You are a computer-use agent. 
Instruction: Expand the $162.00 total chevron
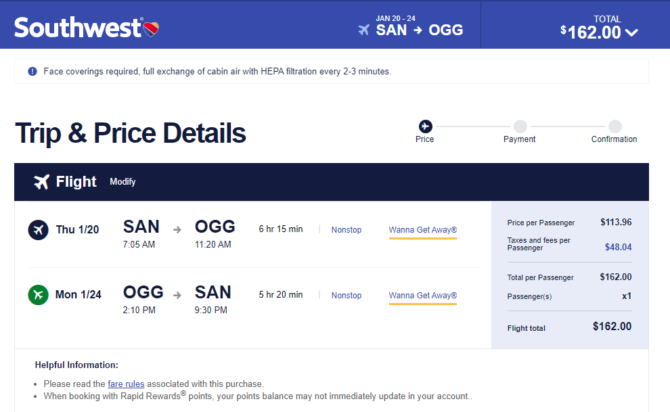tap(632, 32)
